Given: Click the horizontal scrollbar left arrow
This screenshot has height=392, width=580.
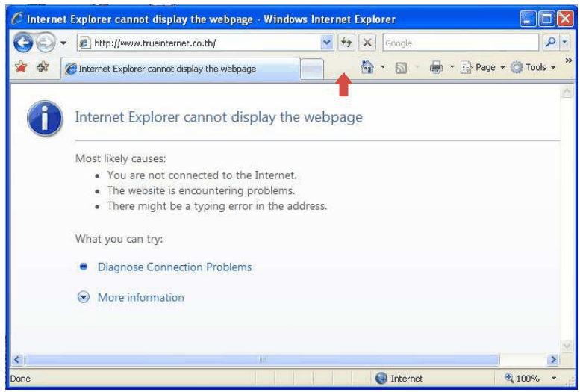Looking at the screenshot, I should [x=17, y=359].
